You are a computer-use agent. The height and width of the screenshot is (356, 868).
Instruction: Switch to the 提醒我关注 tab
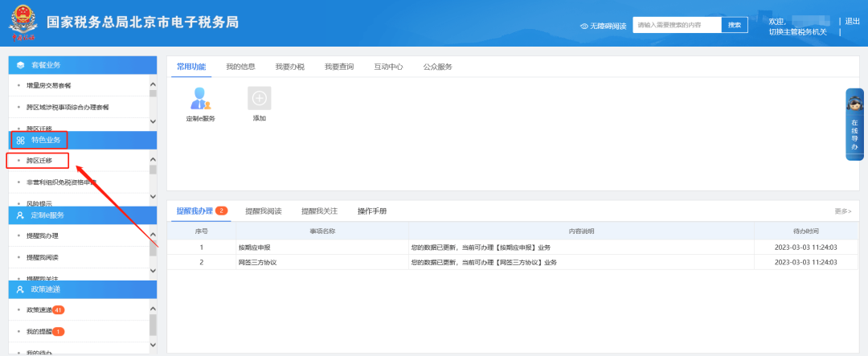319,211
